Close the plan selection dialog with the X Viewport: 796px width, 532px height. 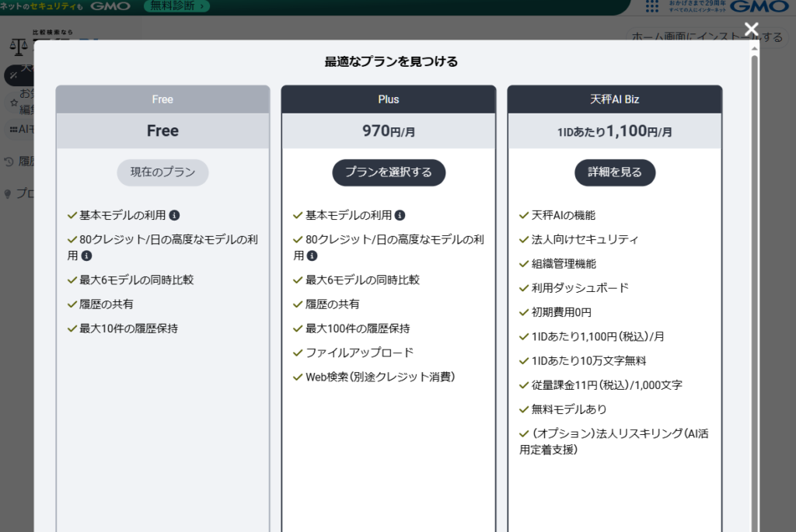[x=752, y=29]
